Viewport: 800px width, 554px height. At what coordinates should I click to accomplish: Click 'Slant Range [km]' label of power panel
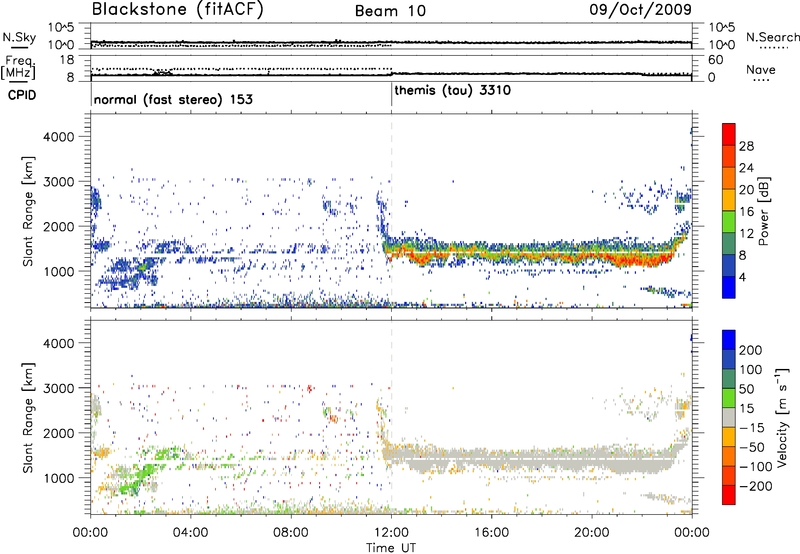point(28,211)
